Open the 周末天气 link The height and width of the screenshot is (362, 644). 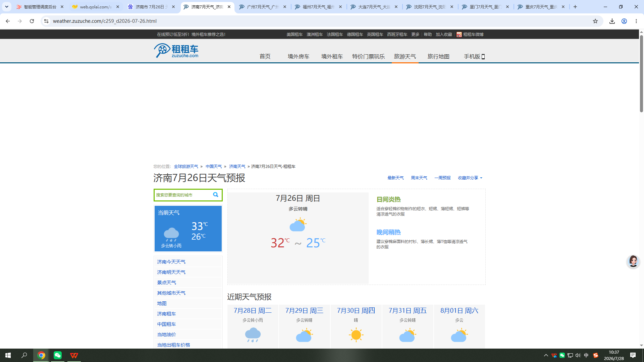point(419,178)
